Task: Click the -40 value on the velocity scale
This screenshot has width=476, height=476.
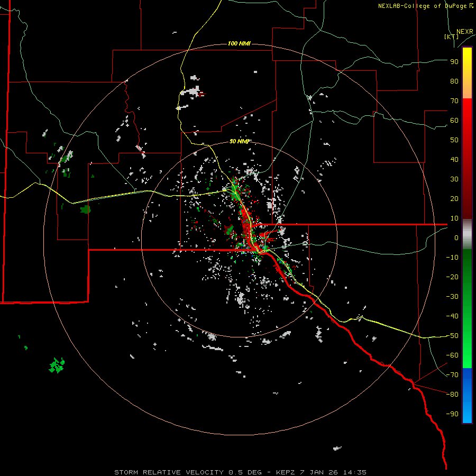Action: tap(452, 316)
